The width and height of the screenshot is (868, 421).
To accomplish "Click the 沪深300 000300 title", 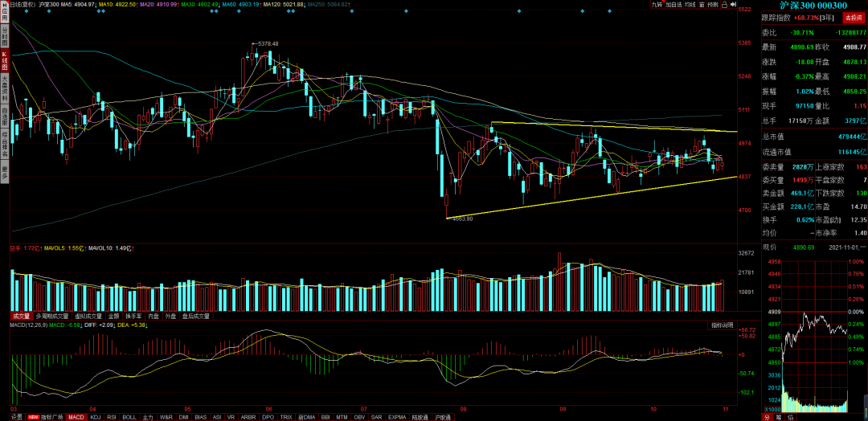I will pos(813,5).
